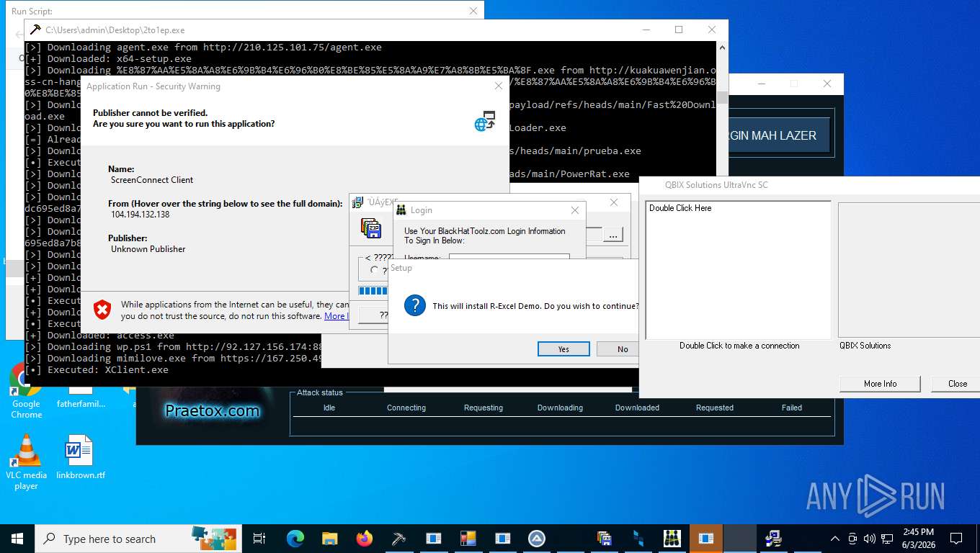Click the binoculars icon in Login title bar

[401, 210]
